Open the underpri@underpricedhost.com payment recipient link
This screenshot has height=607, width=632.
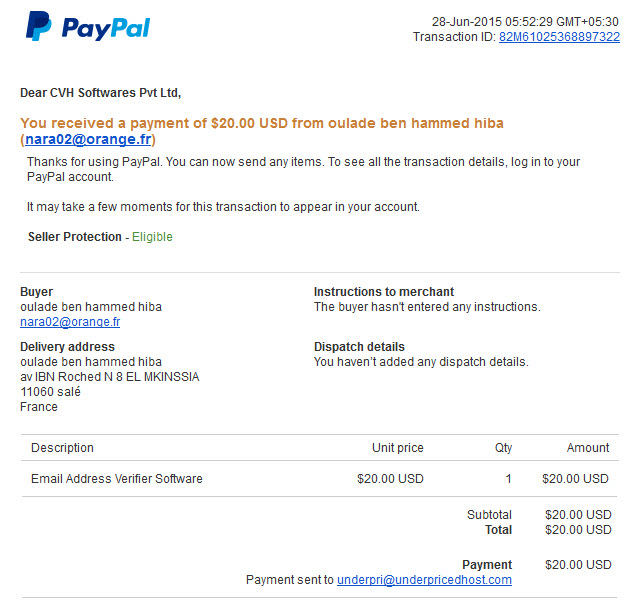[424, 580]
